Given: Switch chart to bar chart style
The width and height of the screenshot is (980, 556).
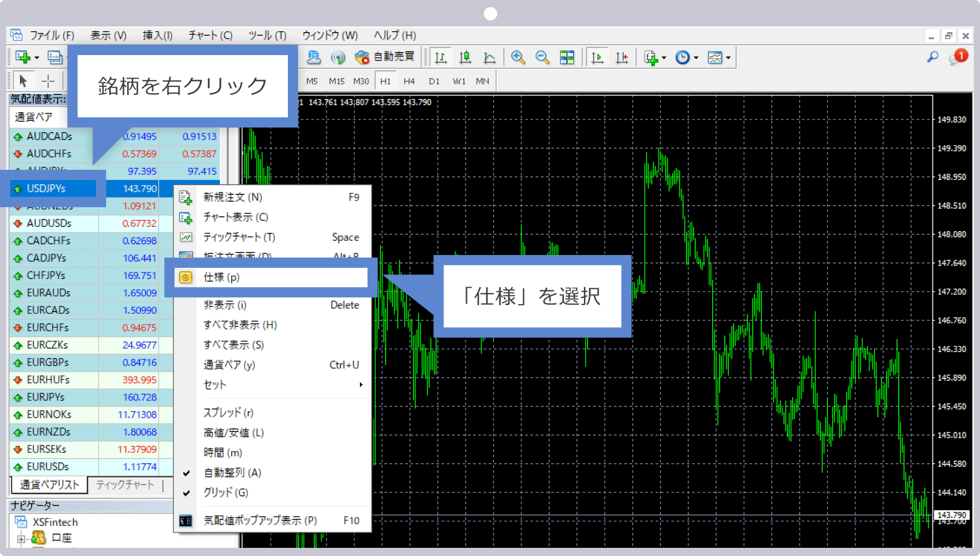Looking at the screenshot, I should [x=440, y=57].
